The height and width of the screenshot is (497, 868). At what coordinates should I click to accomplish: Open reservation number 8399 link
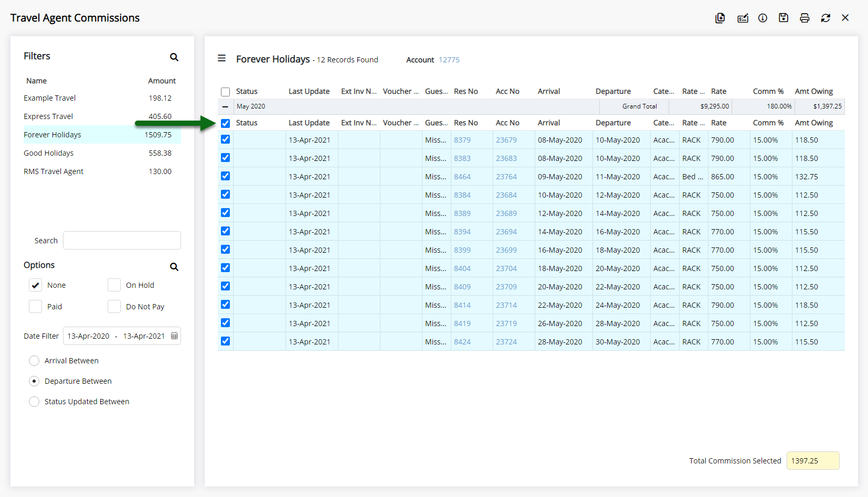[x=462, y=250]
